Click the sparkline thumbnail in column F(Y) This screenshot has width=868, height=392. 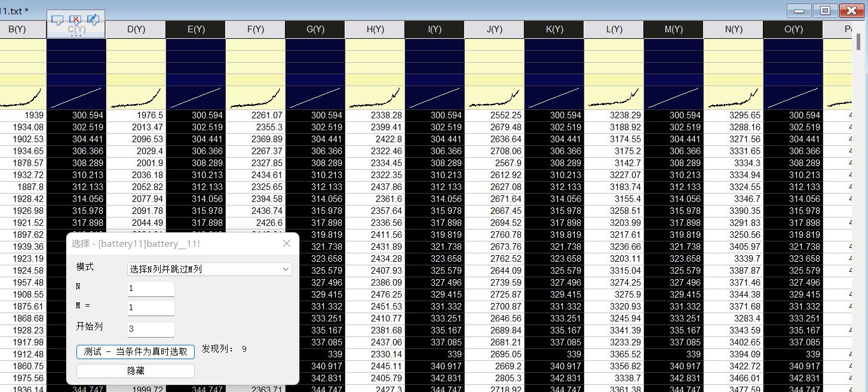point(255,97)
